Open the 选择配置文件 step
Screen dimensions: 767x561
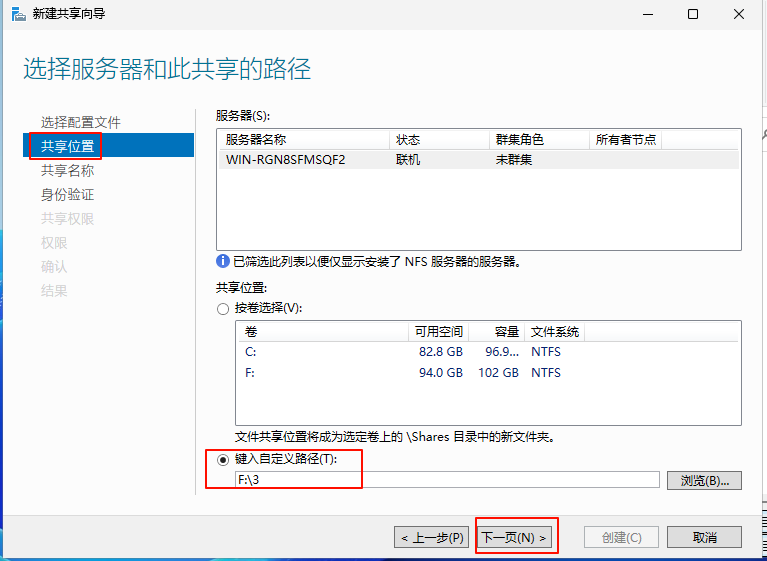[x=80, y=122]
